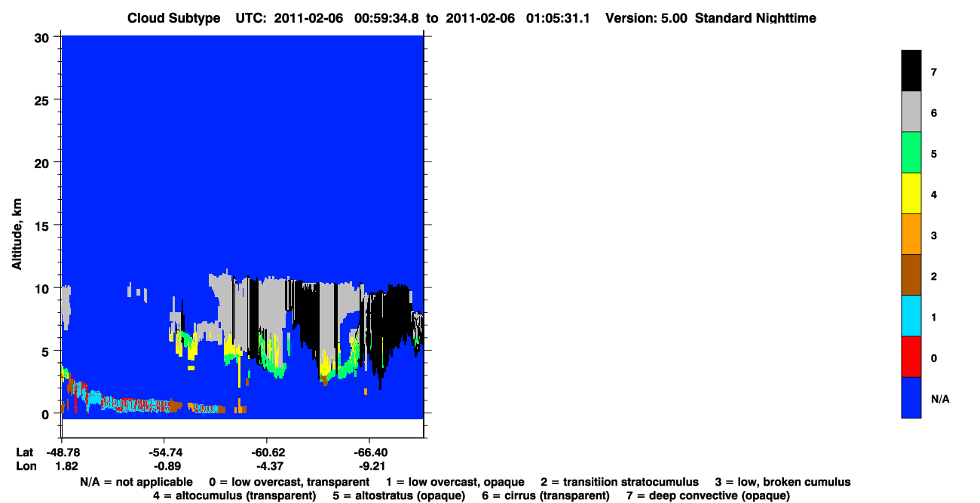Click the brown swatch for subtype 2

point(911,275)
